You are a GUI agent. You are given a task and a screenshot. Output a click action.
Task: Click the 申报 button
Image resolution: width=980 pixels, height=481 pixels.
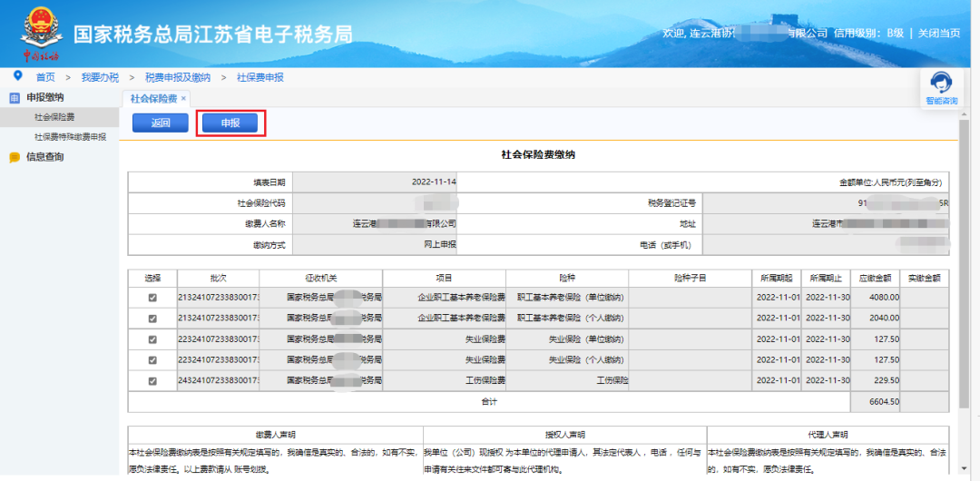(230, 123)
